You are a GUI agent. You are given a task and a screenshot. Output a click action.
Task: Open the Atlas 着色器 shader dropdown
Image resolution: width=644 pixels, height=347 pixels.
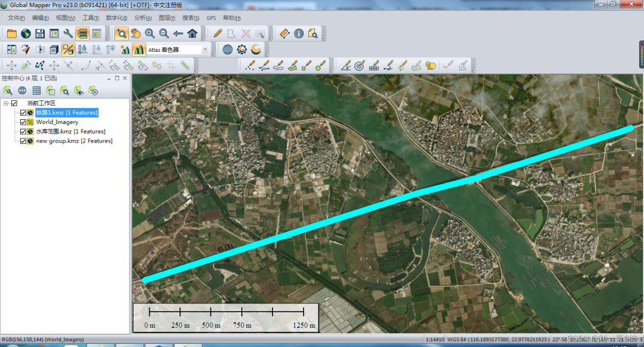[205, 49]
